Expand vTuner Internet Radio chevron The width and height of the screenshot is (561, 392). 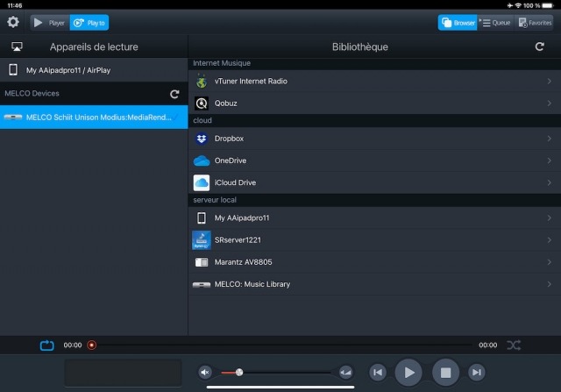[549, 82]
